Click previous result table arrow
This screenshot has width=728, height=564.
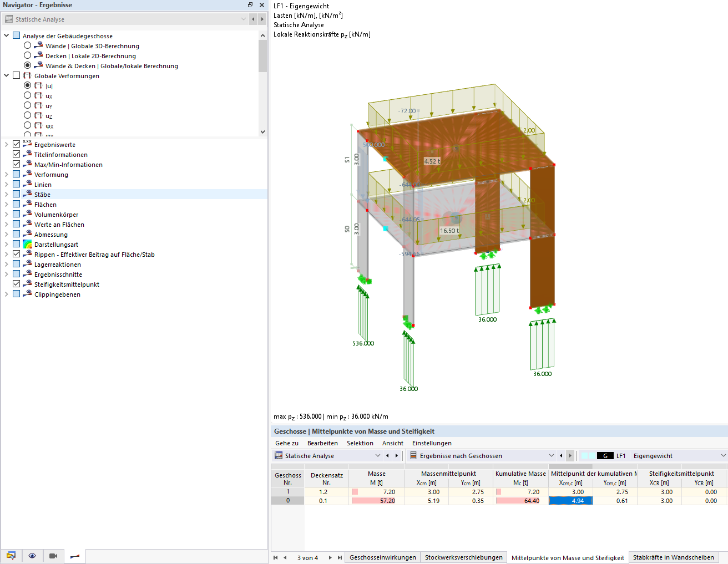click(561, 455)
